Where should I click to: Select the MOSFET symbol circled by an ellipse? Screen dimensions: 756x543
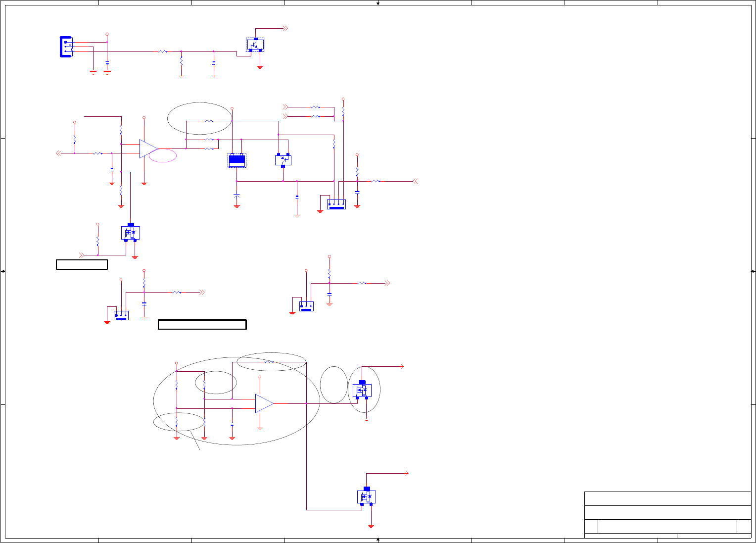(362, 390)
